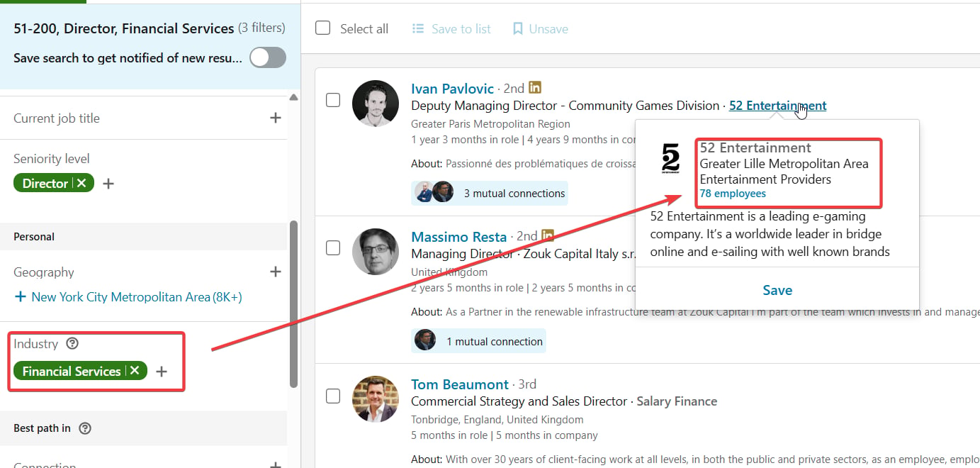Select Tom Beaumont's result checkbox
The height and width of the screenshot is (468, 980).
click(x=333, y=396)
